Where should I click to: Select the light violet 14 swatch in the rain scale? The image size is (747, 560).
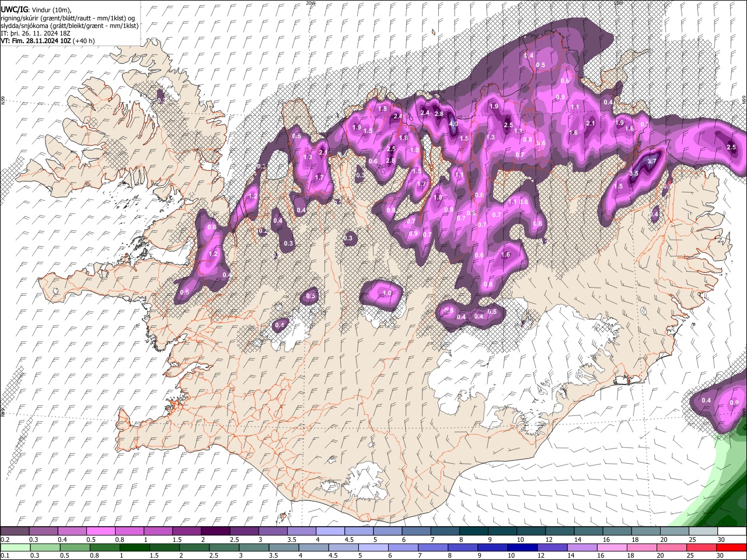[x=582, y=547]
